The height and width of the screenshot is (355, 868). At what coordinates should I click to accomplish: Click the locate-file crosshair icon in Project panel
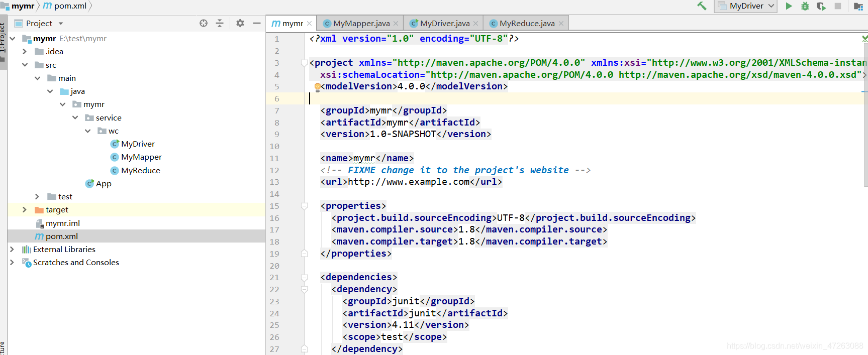[x=204, y=23]
